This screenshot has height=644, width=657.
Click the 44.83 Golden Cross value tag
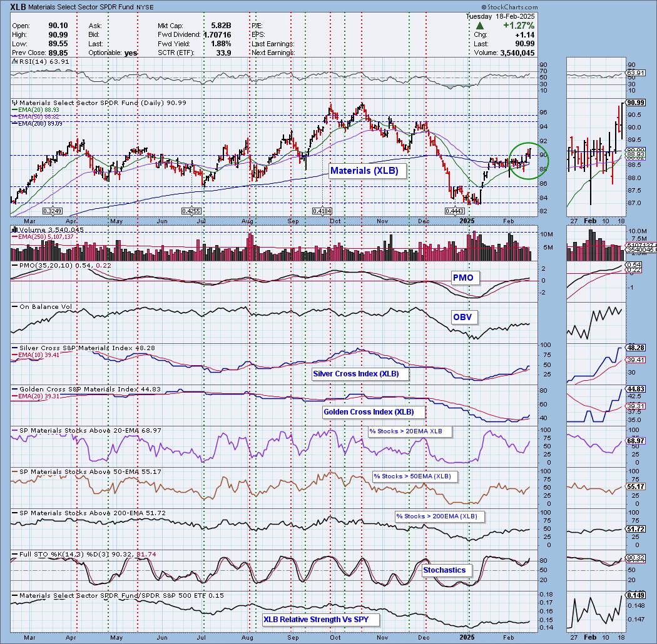(x=636, y=389)
